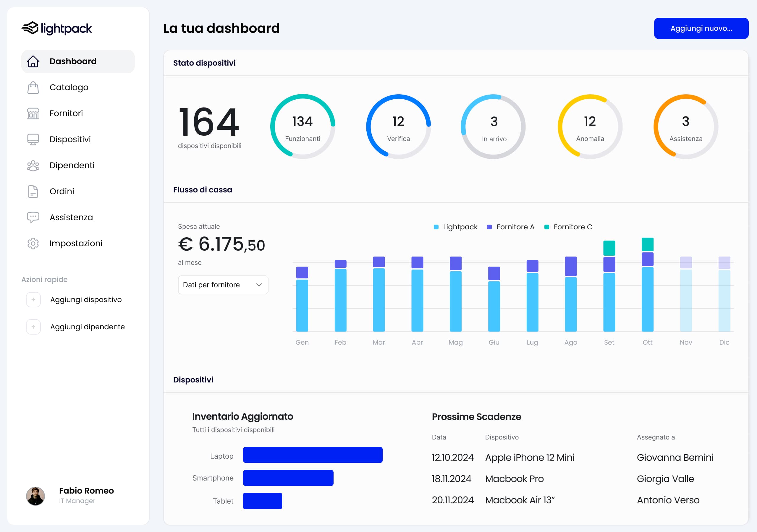Click the In arrivo 3 progress ring

tap(494, 126)
